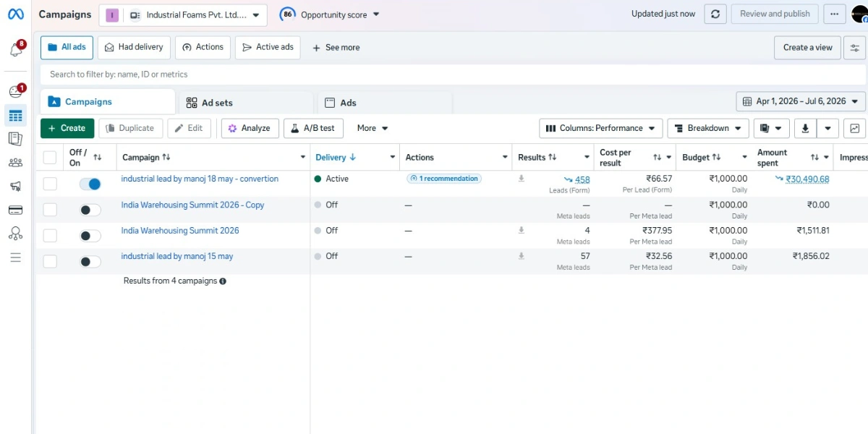Open the Reports icon dropdown
Image resolution: width=868 pixels, height=434 pixels.
[771, 128]
